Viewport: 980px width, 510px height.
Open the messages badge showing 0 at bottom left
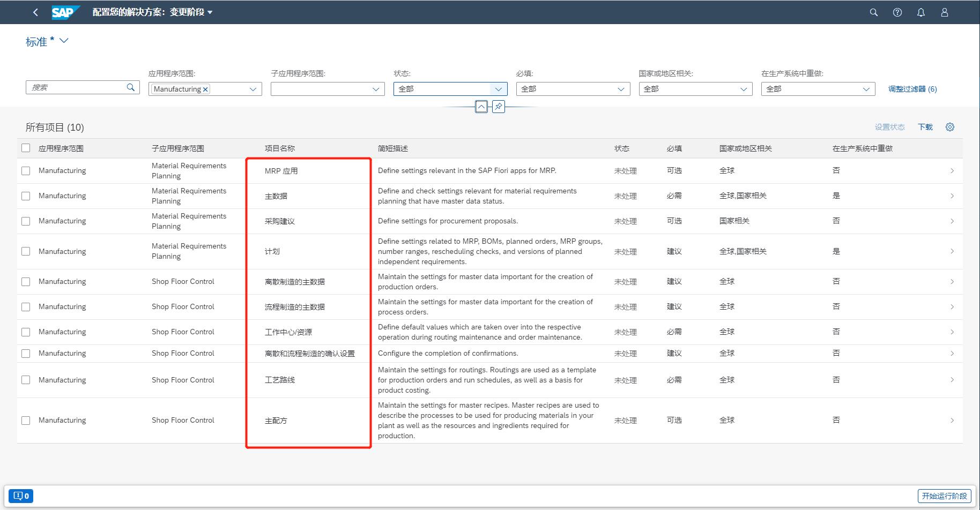point(20,496)
